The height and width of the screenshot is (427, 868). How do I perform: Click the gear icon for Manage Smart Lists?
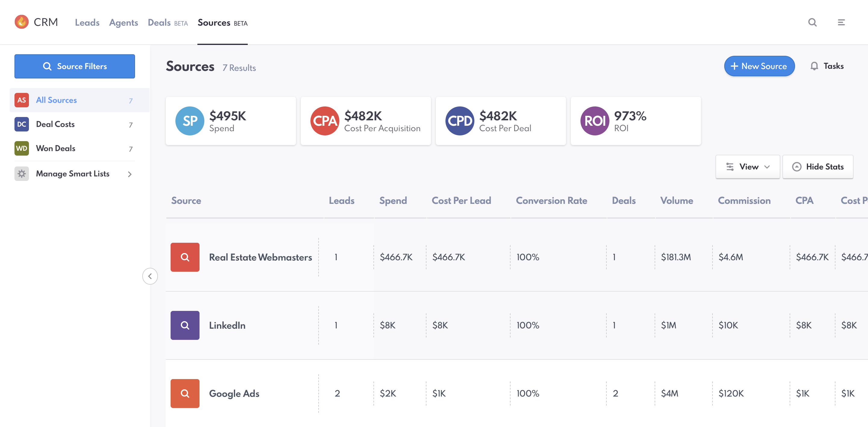click(x=22, y=174)
